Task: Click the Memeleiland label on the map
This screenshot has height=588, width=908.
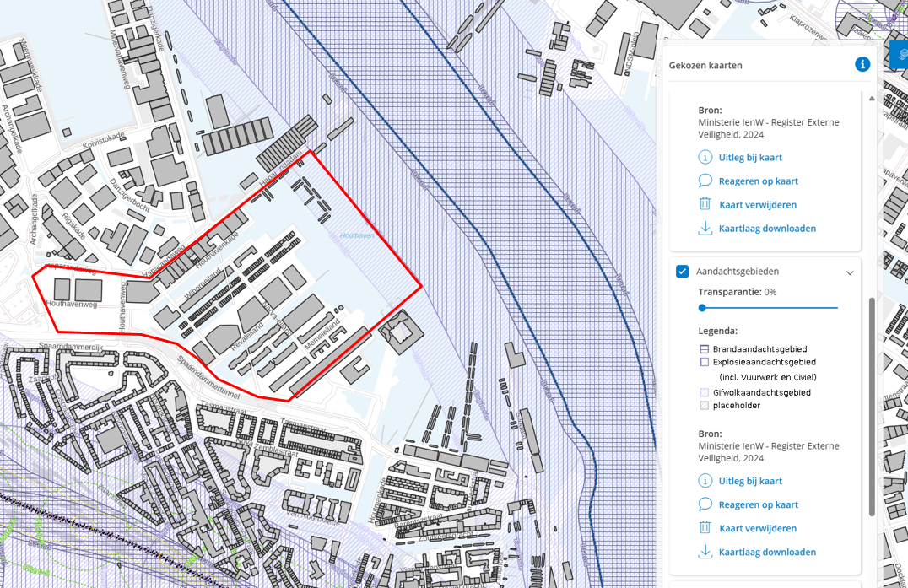Action: [x=322, y=335]
